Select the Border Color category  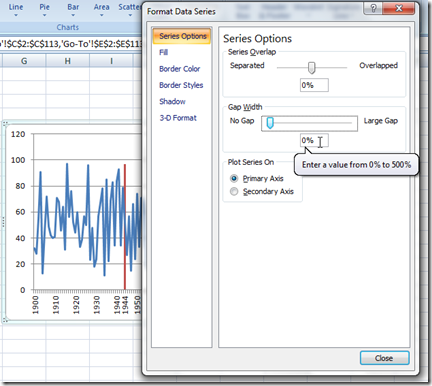coord(179,69)
